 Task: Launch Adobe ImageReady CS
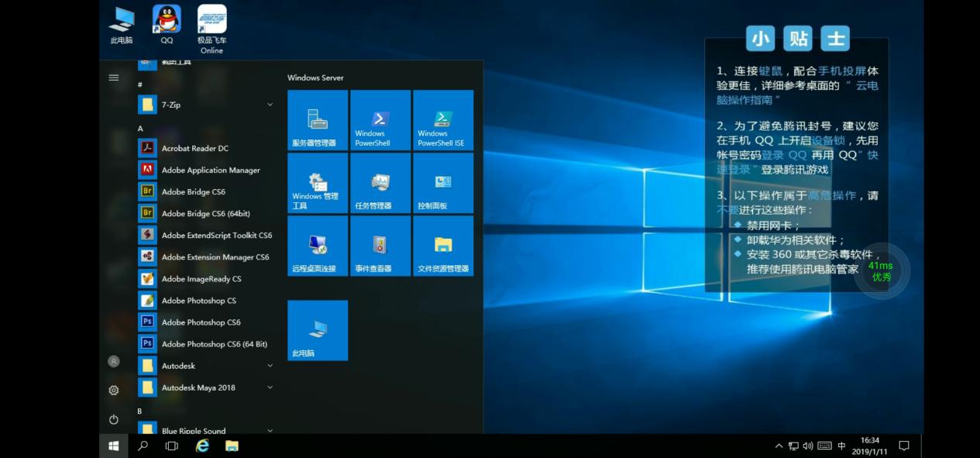[206, 278]
